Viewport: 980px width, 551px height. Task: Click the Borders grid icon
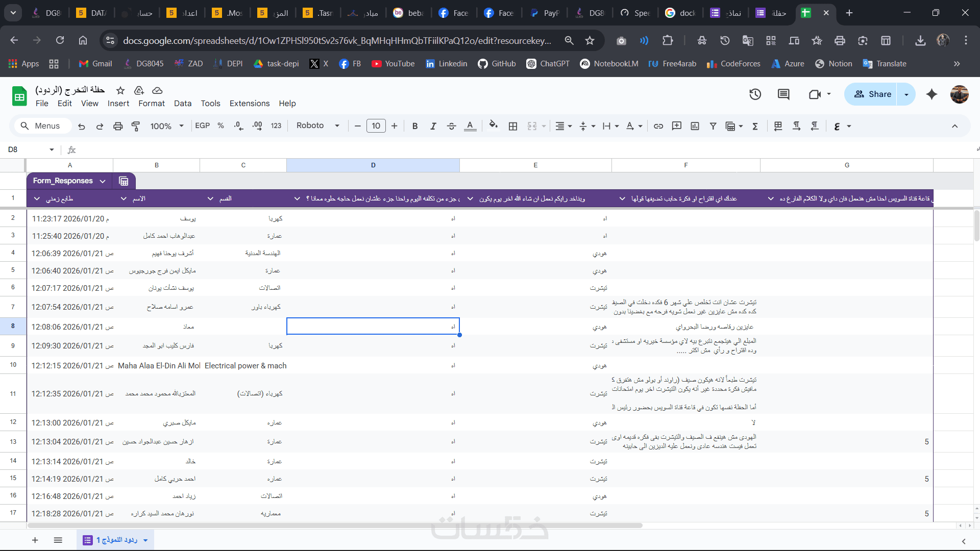tap(513, 126)
